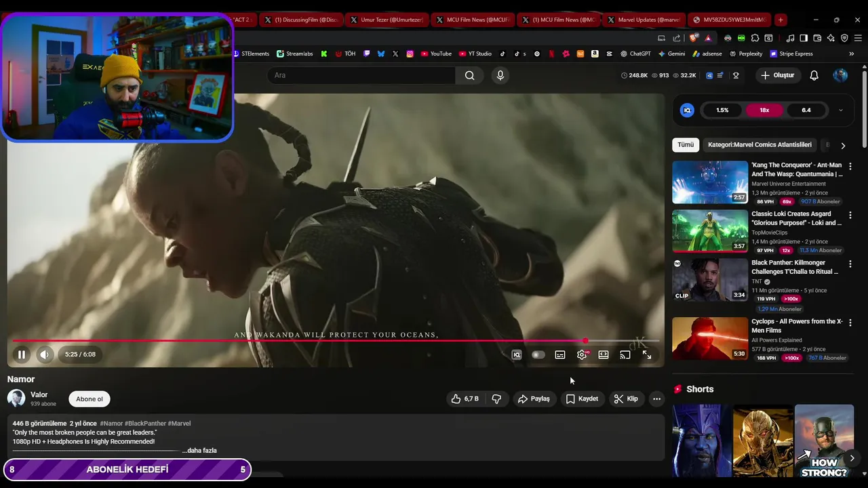Open browser extensions puzzle icon
Screen dimensions: 868x488
pos(755,38)
